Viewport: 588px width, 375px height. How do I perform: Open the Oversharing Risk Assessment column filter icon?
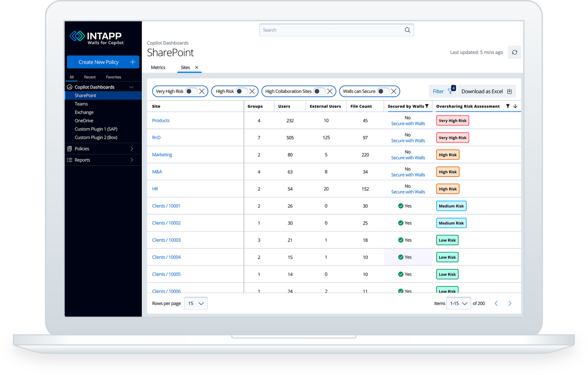pos(508,106)
